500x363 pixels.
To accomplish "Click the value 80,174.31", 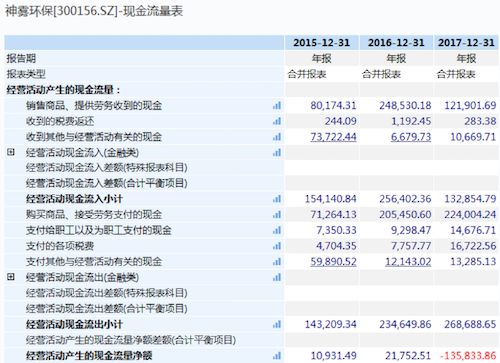I will coord(333,106).
